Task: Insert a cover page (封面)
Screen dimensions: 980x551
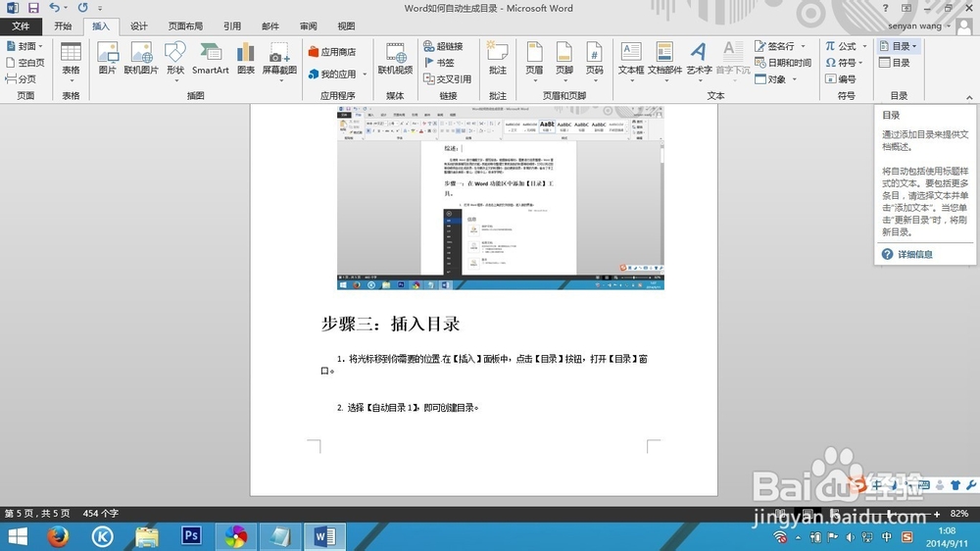Action: 24,46
